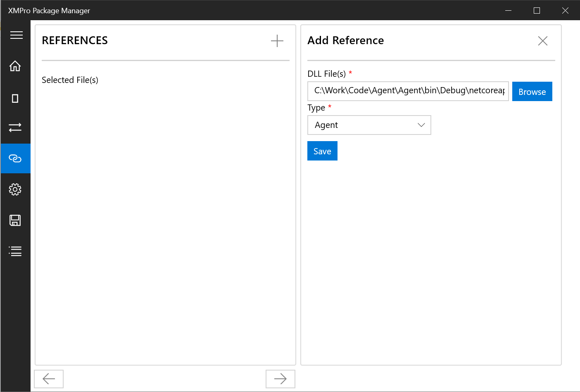Screen dimensions: 580x392
Task: Click the DLL File(s) path input field
Action: 408,91
